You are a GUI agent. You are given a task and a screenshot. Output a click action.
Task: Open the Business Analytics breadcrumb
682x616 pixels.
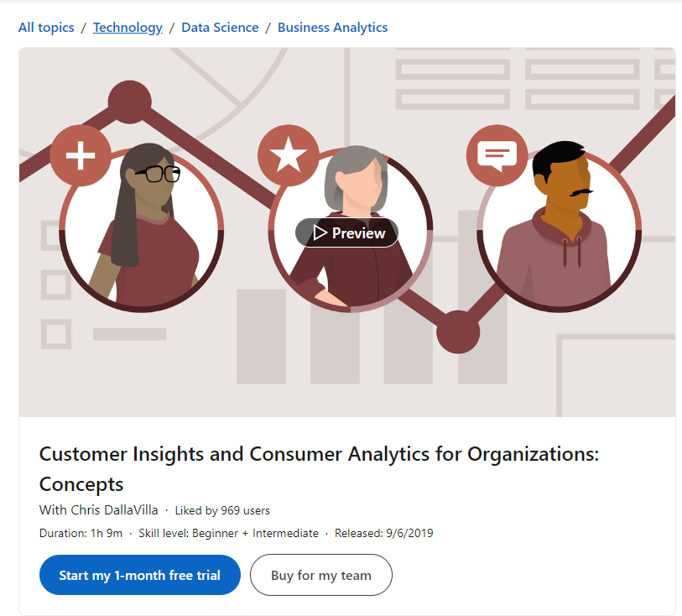tap(332, 27)
